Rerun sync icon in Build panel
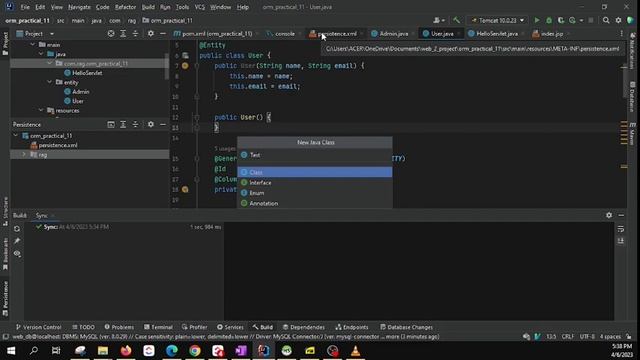The image size is (640, 360). (x=17, y=229)
